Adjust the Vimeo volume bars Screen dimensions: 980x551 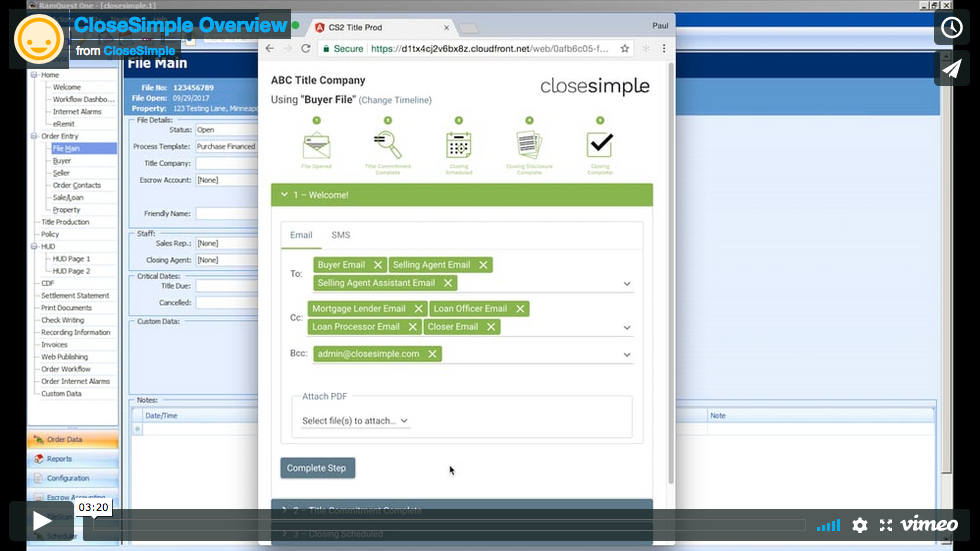pos(828,525)
